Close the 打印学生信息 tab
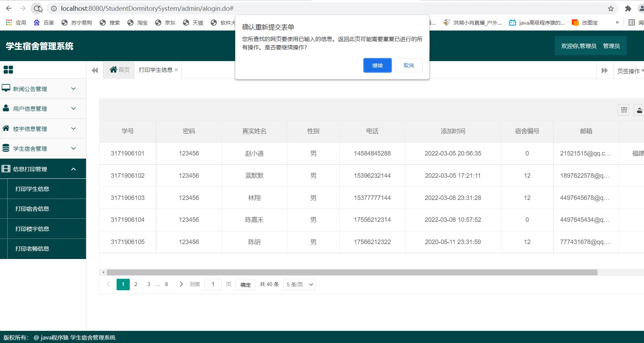Image resolution: width=644 pixels, height=343 pixels. [x=176, y=70]
